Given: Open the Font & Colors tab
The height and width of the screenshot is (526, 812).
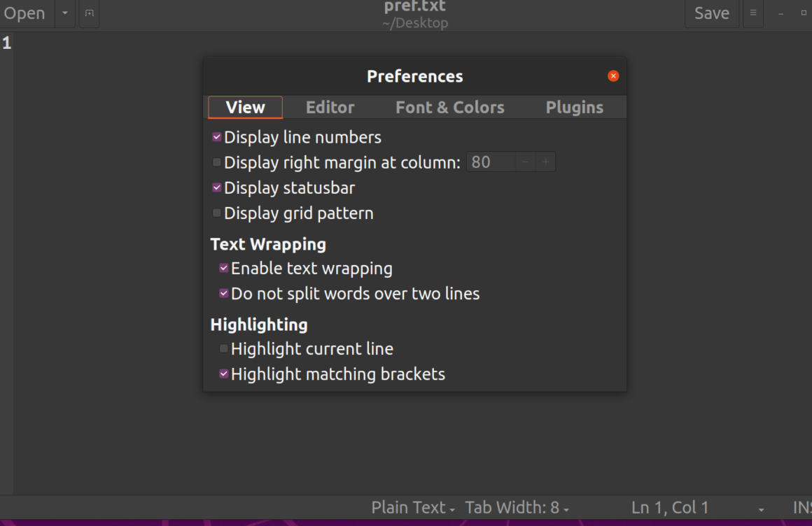Looking at the screenshot, I should click(x=450, y=107).
